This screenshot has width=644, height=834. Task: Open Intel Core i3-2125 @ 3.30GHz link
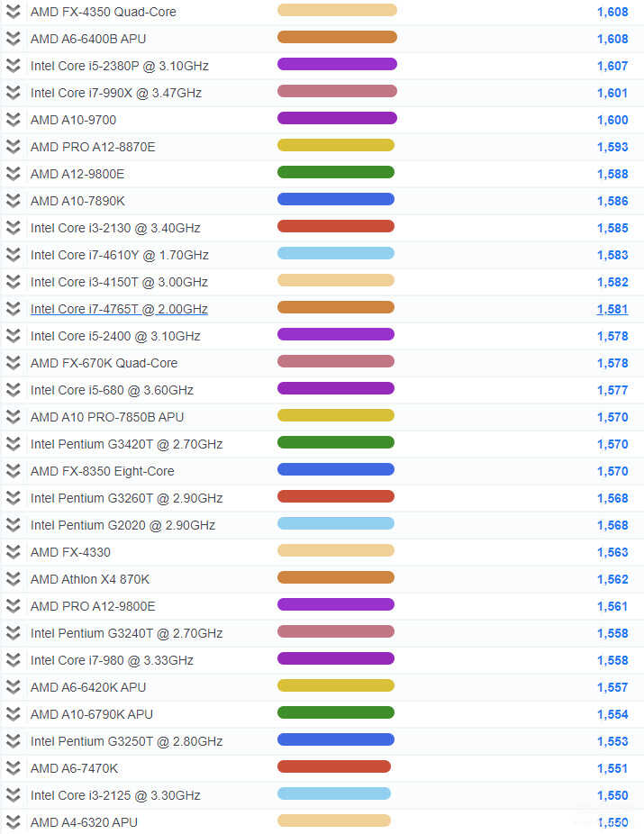[115, 795]
